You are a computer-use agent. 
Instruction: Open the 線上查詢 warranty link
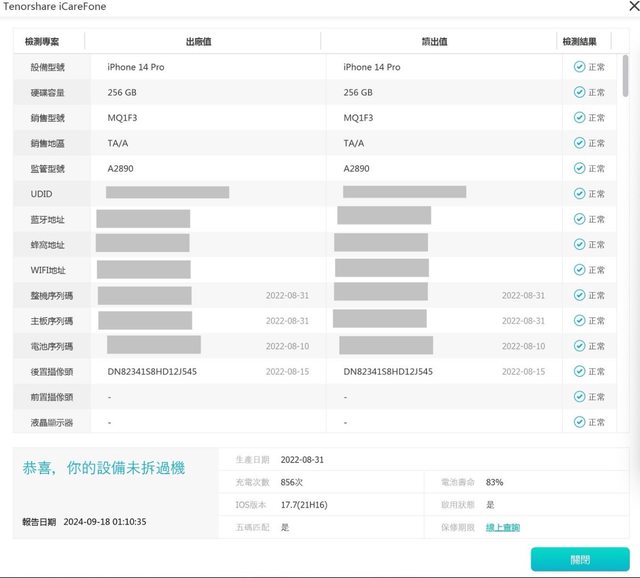(x=502, y=527)
